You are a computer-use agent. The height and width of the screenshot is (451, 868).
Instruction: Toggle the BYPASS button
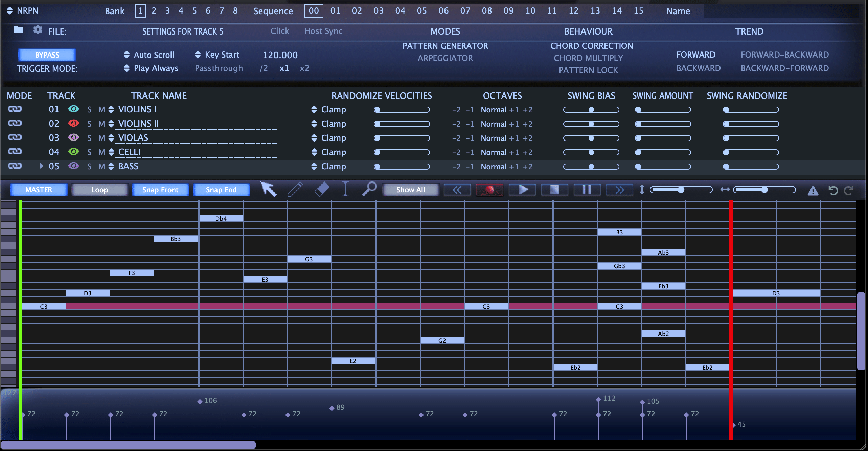47,55
